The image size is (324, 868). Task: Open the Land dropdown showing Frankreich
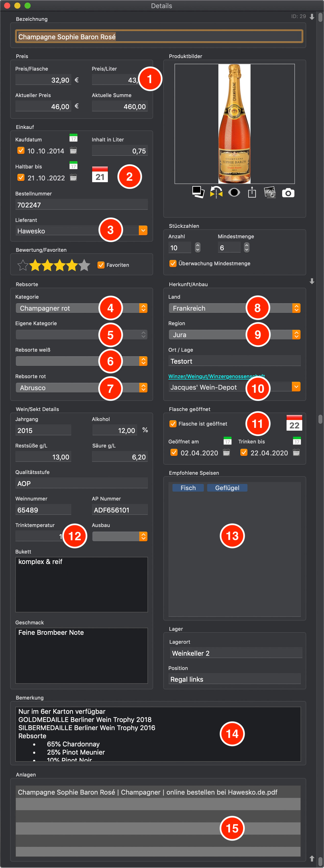point(235,308)
